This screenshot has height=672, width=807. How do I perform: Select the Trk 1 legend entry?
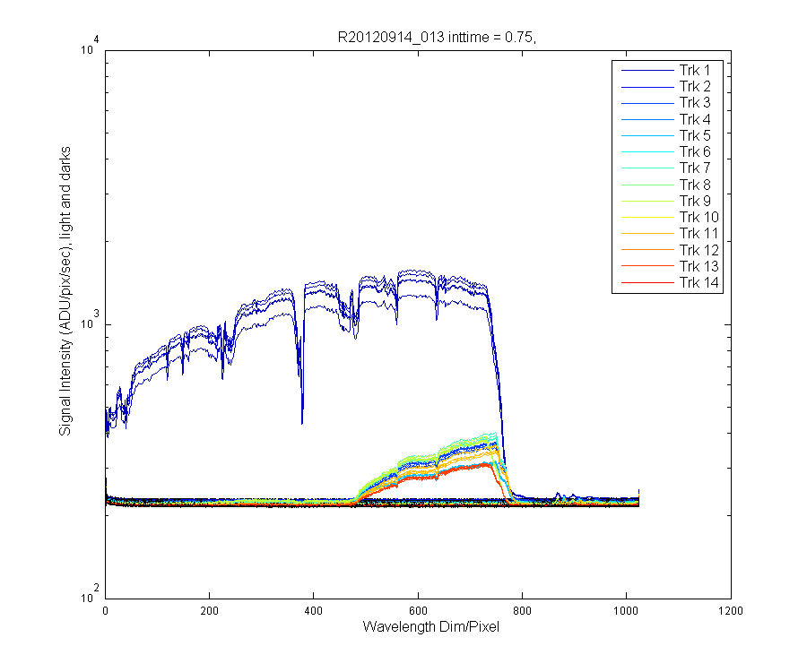coord(666,70)
